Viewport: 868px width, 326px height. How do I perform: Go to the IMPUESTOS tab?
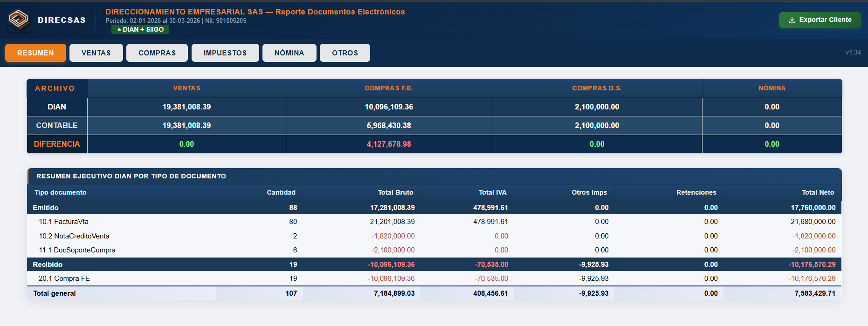(225, 53)
